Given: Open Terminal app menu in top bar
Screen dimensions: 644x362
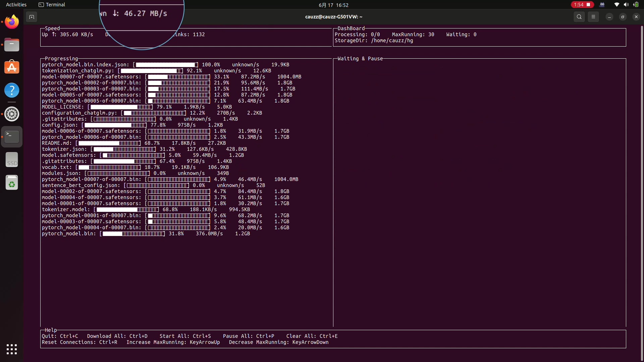Looking at the screenshot, I should tap(52, 5).
